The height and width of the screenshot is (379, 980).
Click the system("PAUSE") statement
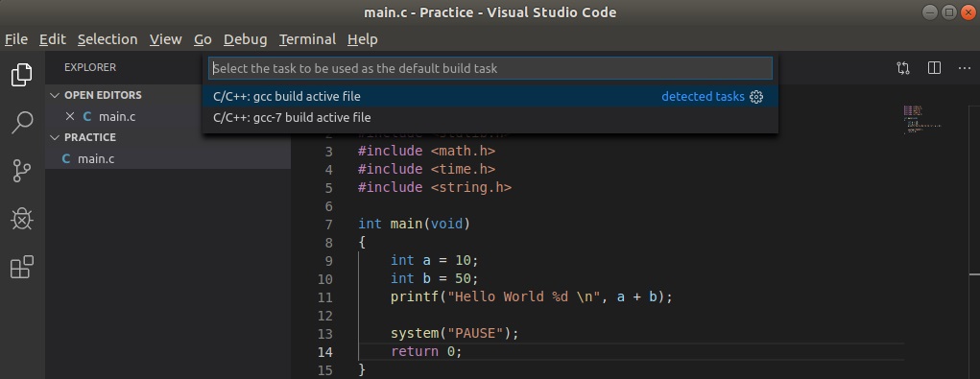pyautogui.click(x=455, y=333)
